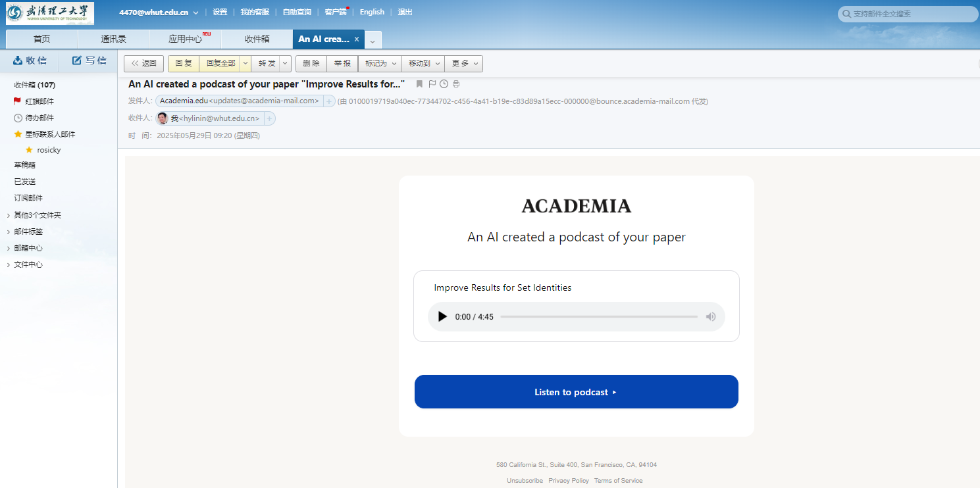Mute the podcast audio with the speaker icon
The height and width of the screenshot is (488, 980).
coord(711,316)
